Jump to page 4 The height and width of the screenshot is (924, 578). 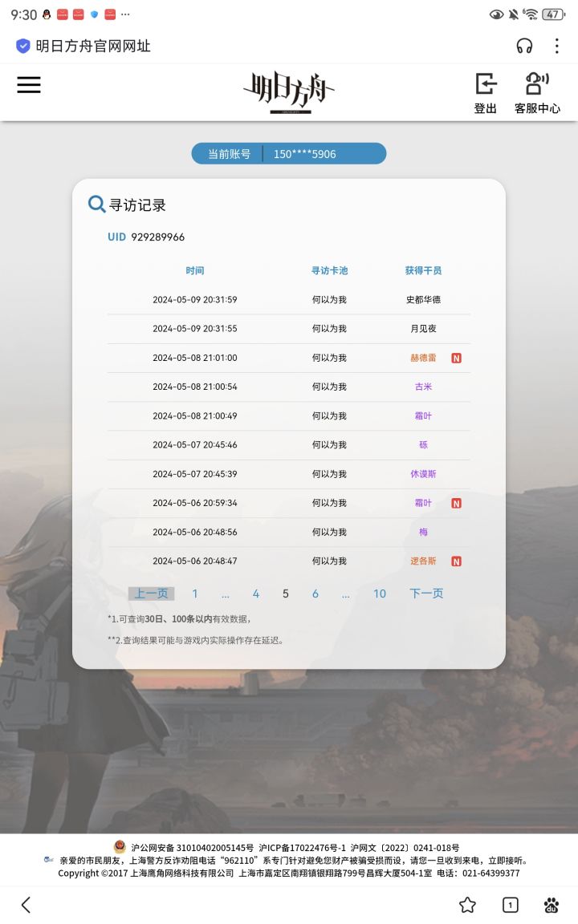255,594
